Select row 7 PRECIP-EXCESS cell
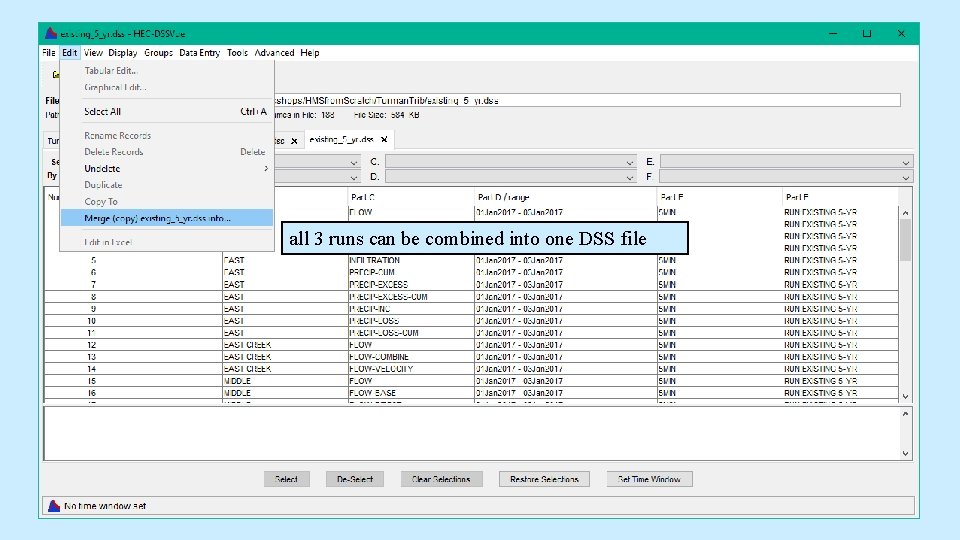Viewport: 960px width, 540px height. (x=411, y=285)
